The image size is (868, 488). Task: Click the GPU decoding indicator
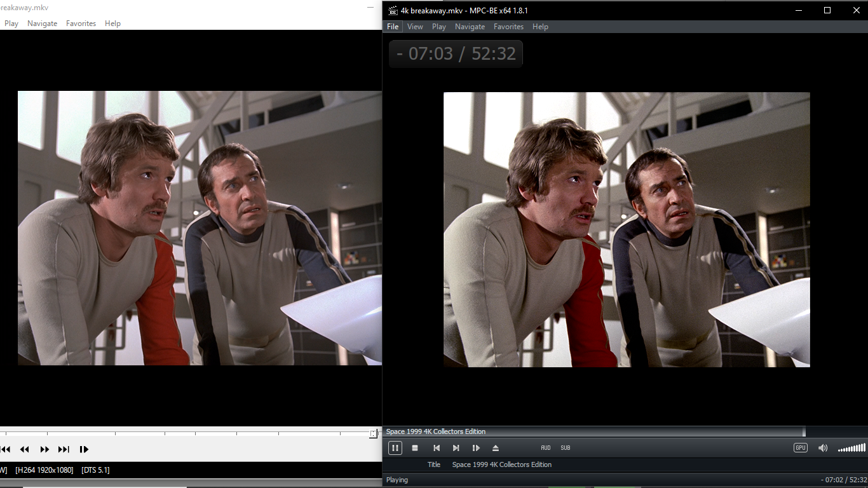(x=801, y=448)
